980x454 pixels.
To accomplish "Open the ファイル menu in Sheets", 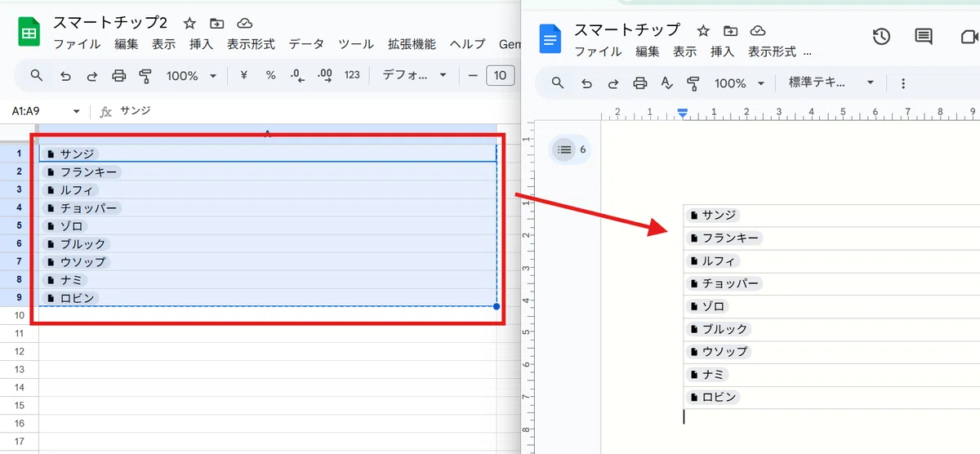I will click(77, 44).
